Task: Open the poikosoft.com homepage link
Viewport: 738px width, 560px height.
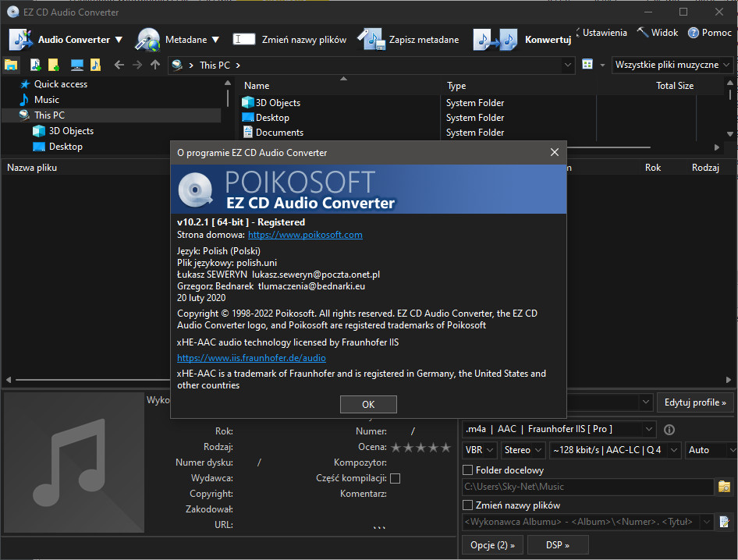Action: (305, 235)
